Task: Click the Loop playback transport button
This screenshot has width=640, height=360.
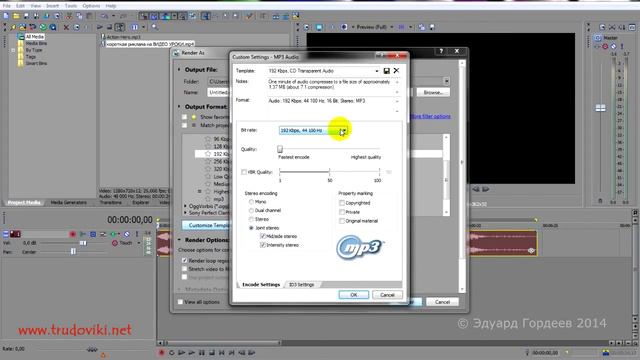Action: pos(171,353)
